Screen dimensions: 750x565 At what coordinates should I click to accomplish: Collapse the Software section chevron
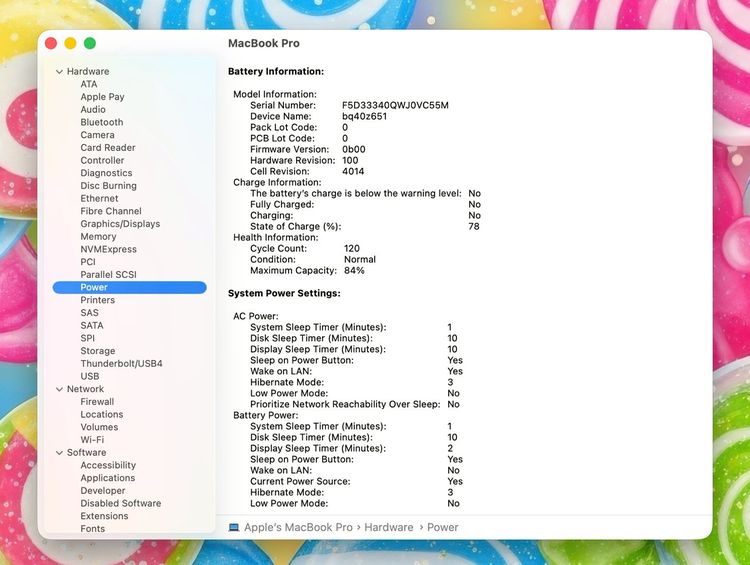pos(59,453)
